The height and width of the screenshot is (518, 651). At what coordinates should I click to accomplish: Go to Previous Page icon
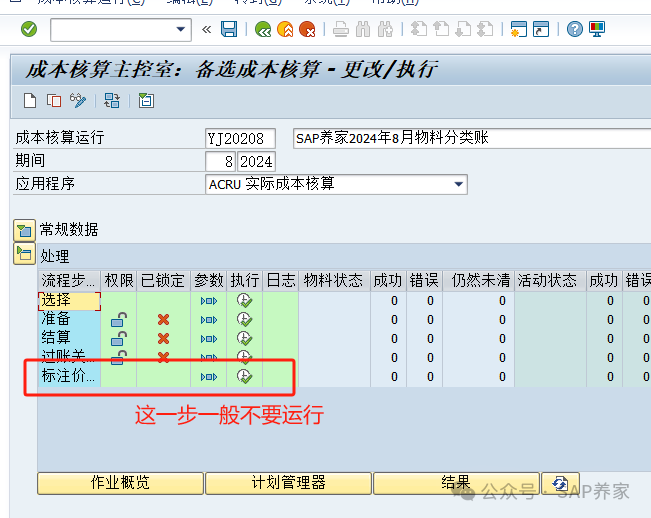pyautogui.click(x=441, y=29)
